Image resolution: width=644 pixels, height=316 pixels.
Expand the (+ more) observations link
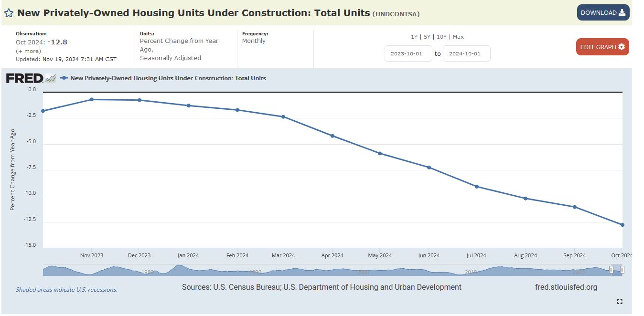tap(28, 51)
